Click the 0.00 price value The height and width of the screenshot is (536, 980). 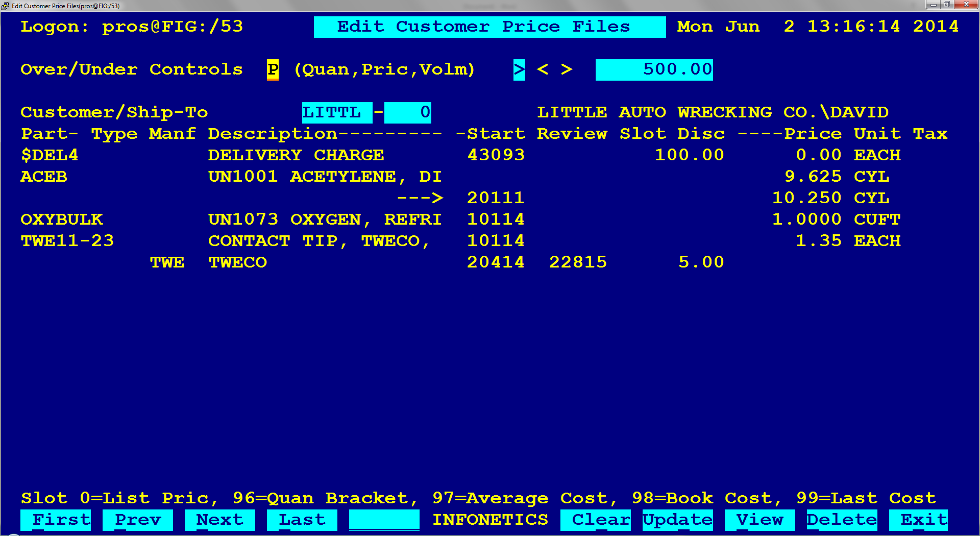tap(819, 155)
